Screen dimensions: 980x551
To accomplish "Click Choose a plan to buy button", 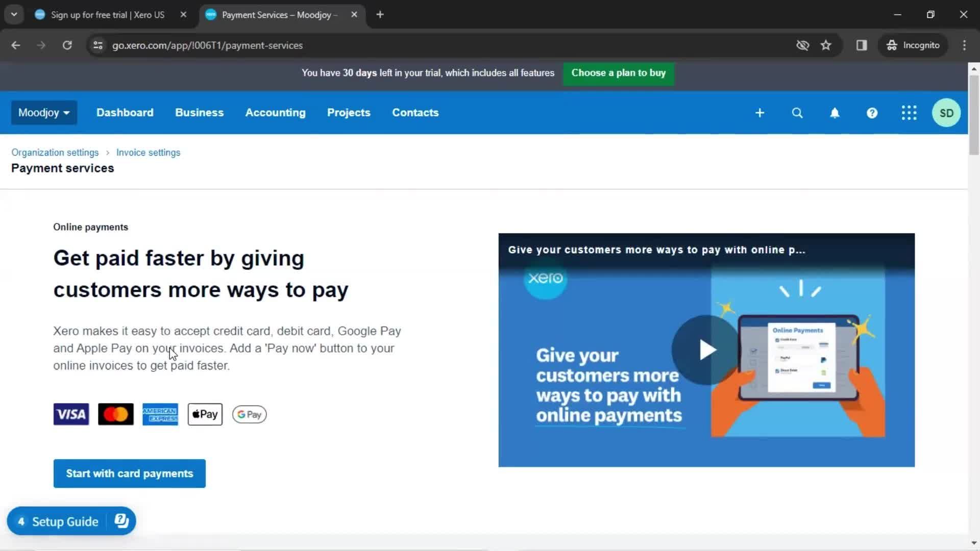I will click(619, 73).
